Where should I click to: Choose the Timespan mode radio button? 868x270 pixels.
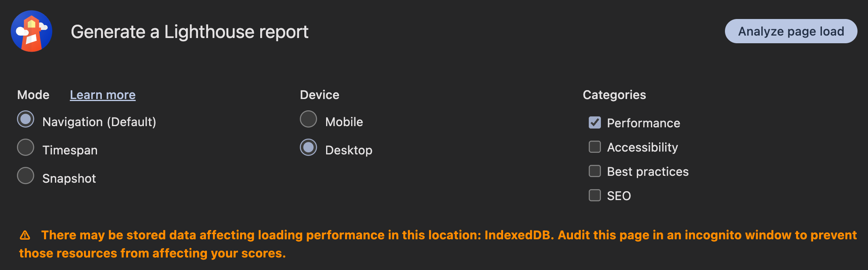(26, 148)
